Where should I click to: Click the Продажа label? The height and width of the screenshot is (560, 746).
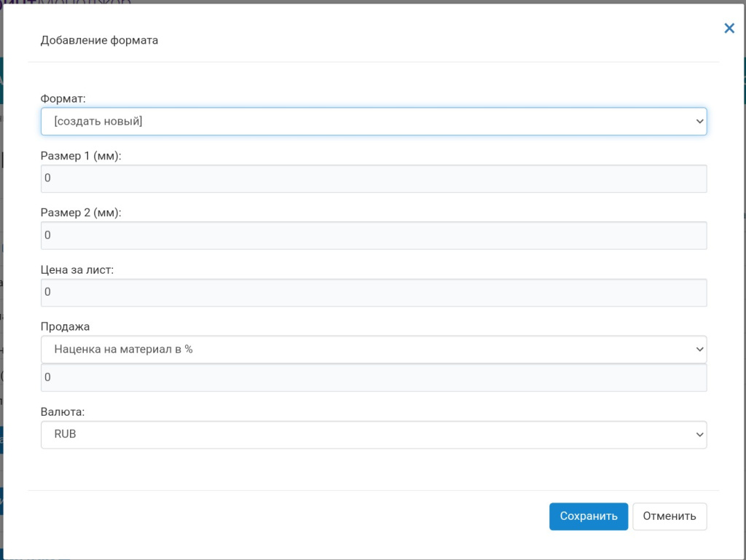[x=65, y=326]
